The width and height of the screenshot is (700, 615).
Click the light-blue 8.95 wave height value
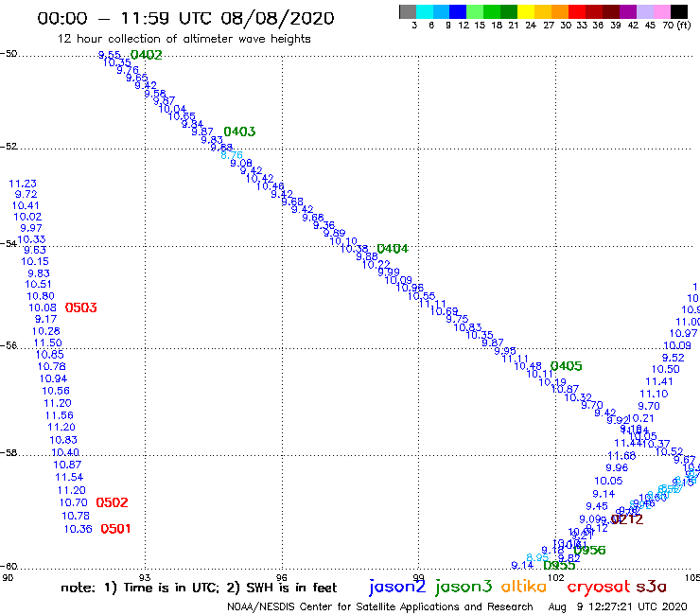(x=537, y=557)
